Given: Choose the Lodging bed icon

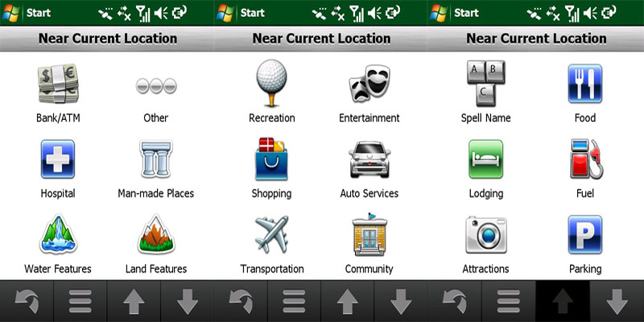Looking at the screenshot, I should tap(486, 159).
